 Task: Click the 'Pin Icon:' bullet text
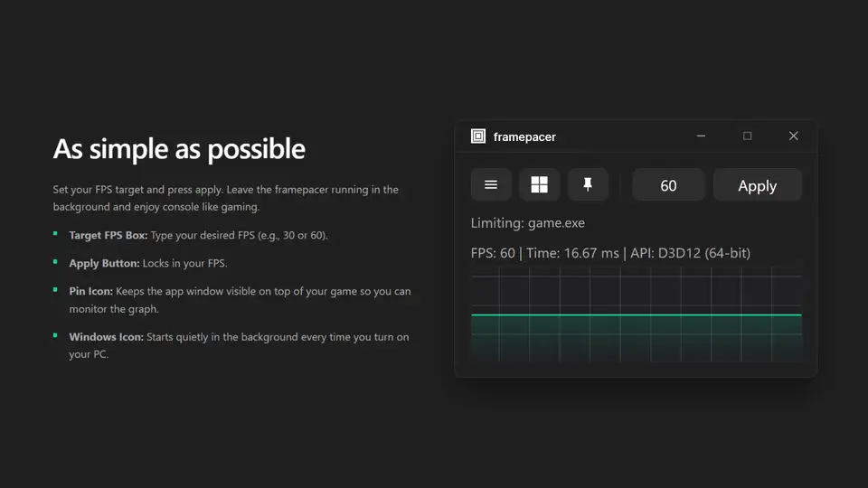click(90, 291)
